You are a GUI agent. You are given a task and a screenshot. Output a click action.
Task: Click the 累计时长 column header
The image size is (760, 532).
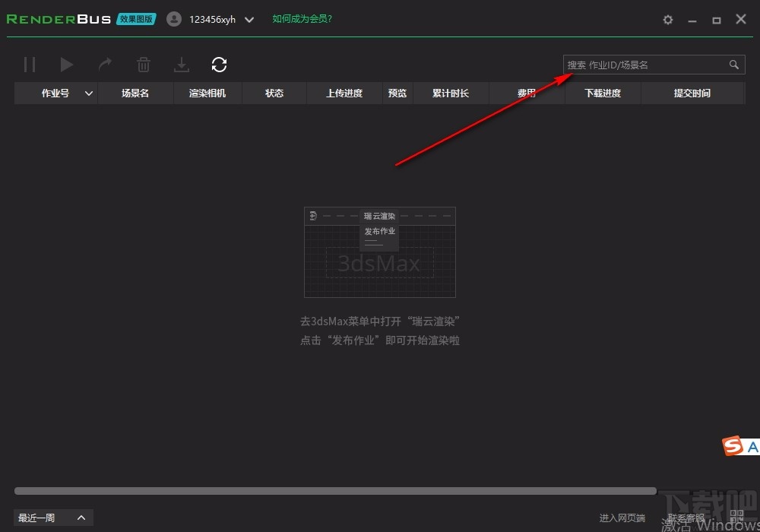tap(451, 93)
